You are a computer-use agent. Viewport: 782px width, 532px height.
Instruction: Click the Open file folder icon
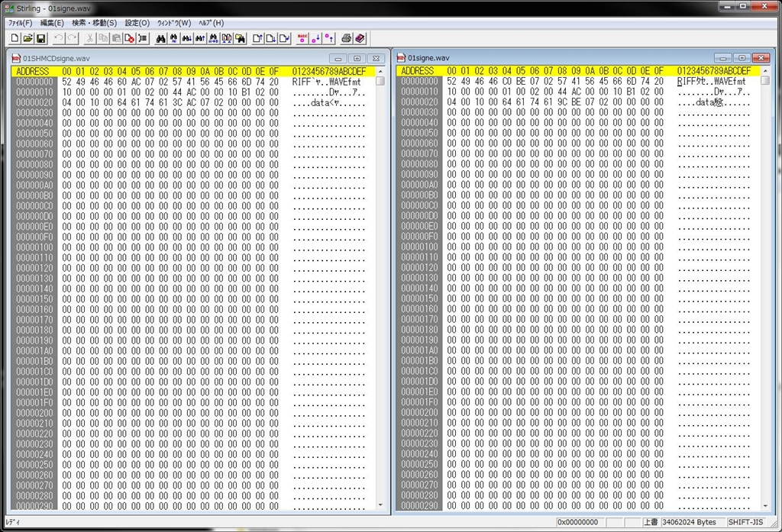[27, 38]
